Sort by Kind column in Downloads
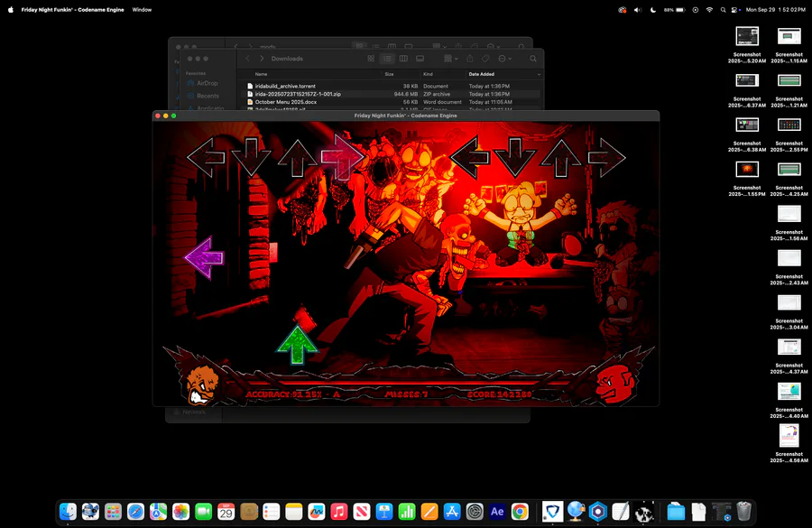The image size is (812, 528). point(428,74)
